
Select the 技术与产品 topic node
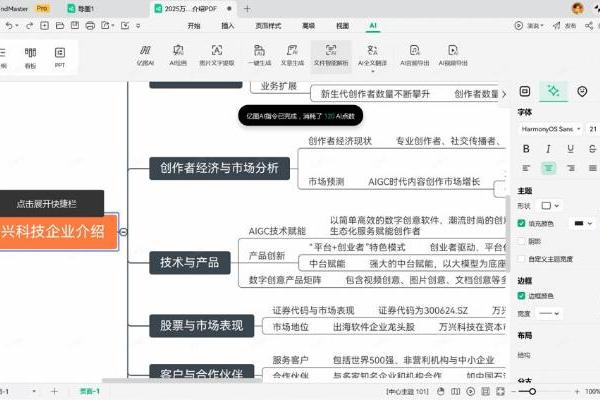tap(190, 263)
